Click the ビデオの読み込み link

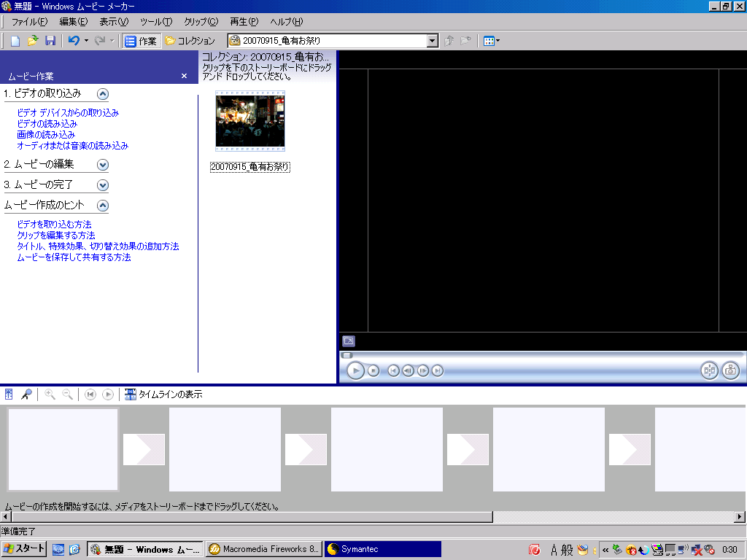click(x=47, y=124)
